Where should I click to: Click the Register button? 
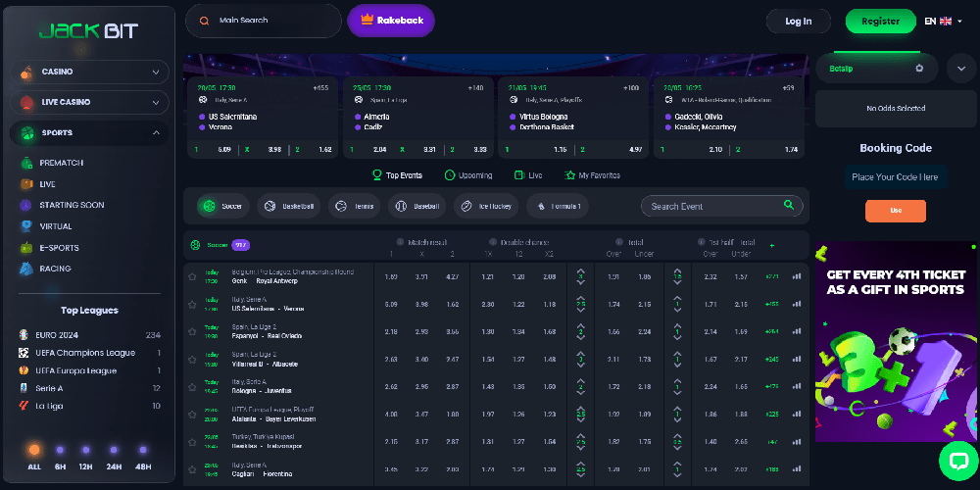coord(880,21)
